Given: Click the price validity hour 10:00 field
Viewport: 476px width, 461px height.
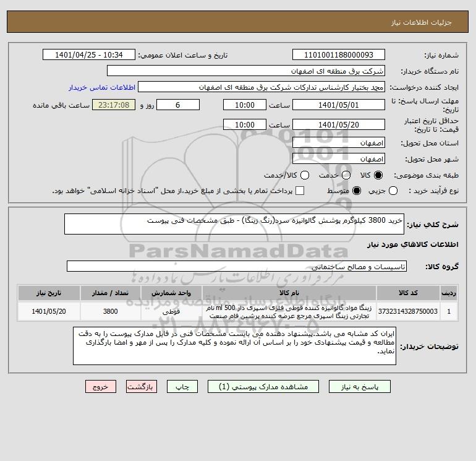Looking at the screenshot, I should tap(245, 124).
